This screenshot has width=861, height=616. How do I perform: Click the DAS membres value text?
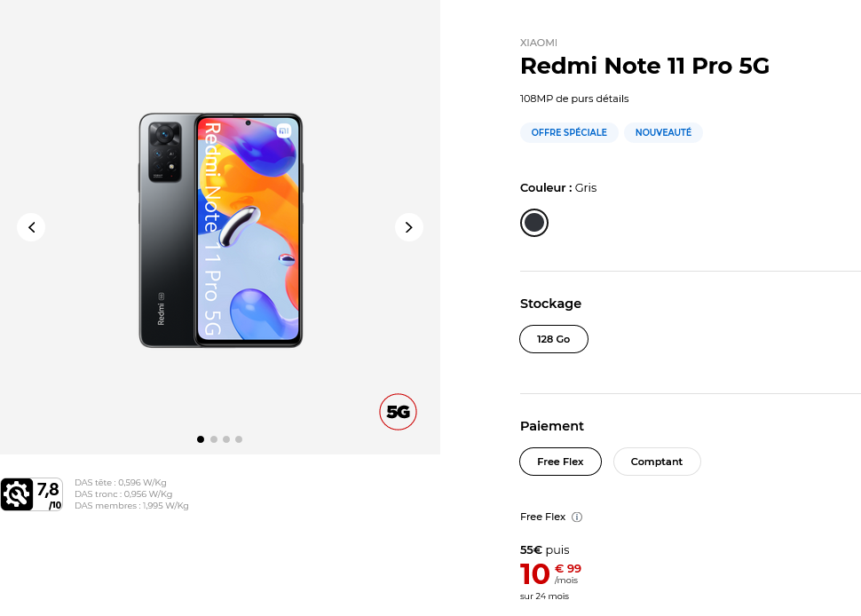(x=131, y=506)
